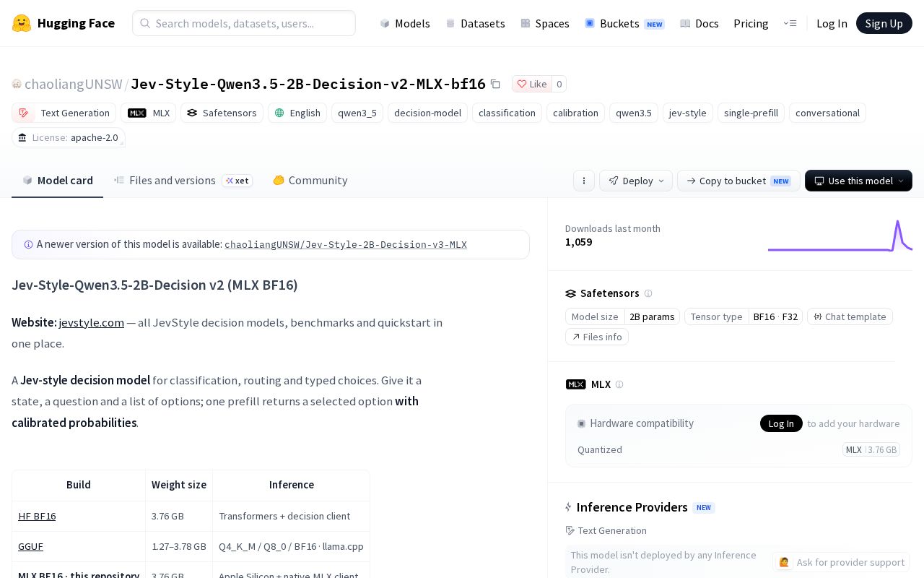Open Datasets in navigation bar
The width and height of the screenshot is (924, 578).
pyautogui.click(x=475, y=23)
